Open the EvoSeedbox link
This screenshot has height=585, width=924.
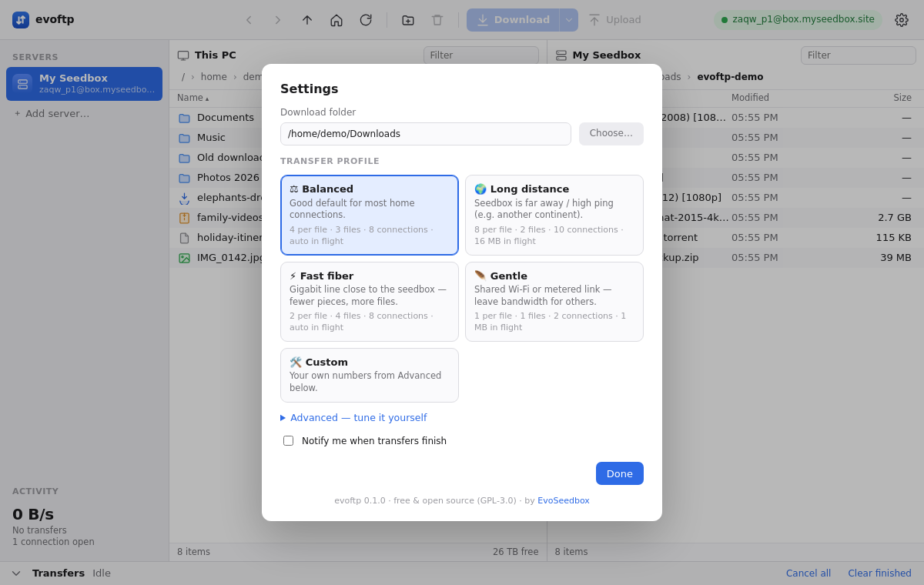[564, 501]
